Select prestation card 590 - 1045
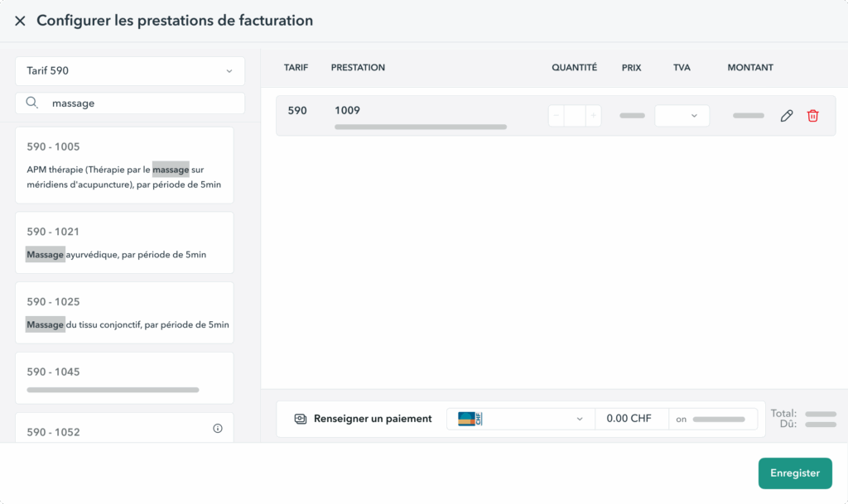The height and width of the screenshot is (504, 848). coord(124,378)
